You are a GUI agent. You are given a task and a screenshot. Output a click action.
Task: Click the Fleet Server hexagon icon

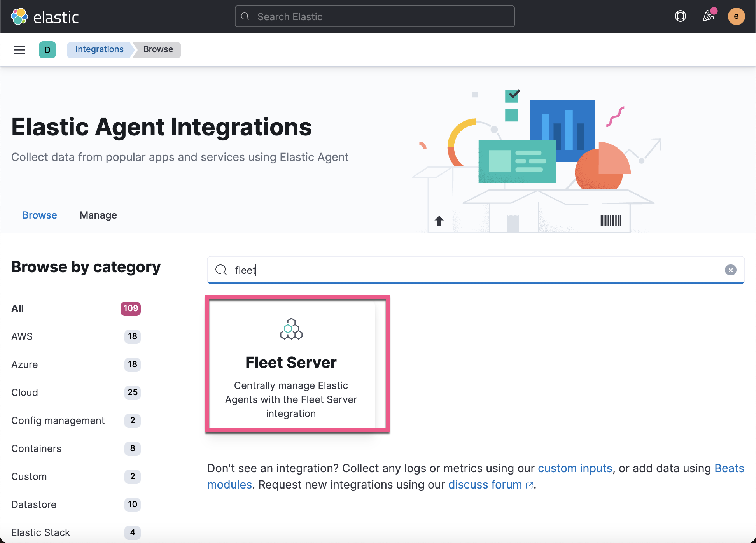(x=291, y=329)
